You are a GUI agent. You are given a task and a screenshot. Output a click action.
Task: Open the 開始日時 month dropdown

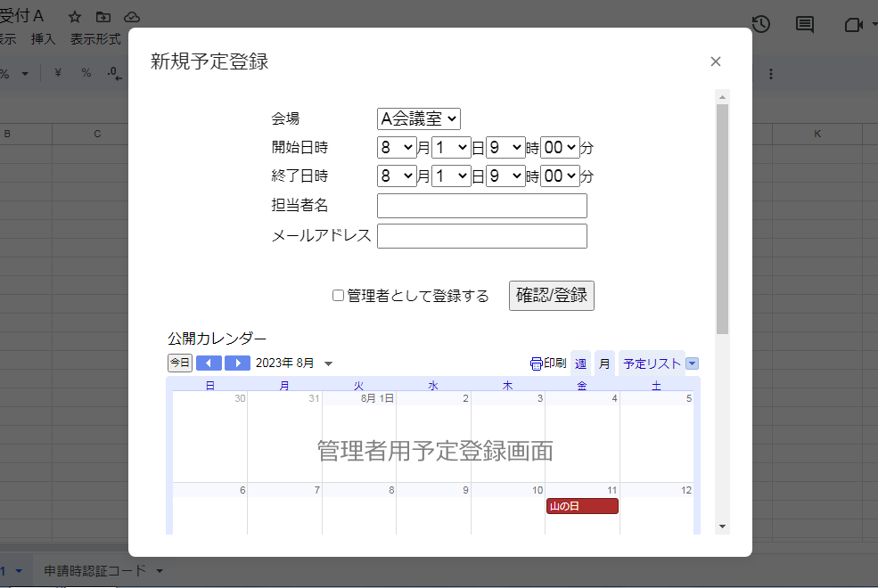point(397,148)
